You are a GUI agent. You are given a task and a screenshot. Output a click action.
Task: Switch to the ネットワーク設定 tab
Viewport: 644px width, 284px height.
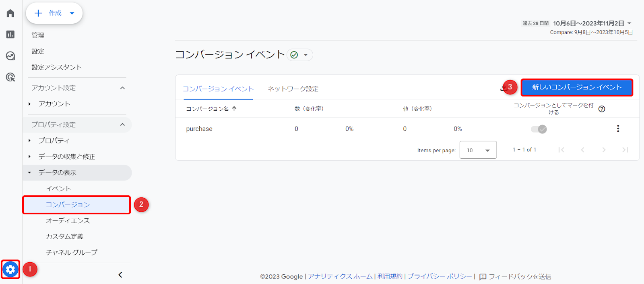click(293, 89)
